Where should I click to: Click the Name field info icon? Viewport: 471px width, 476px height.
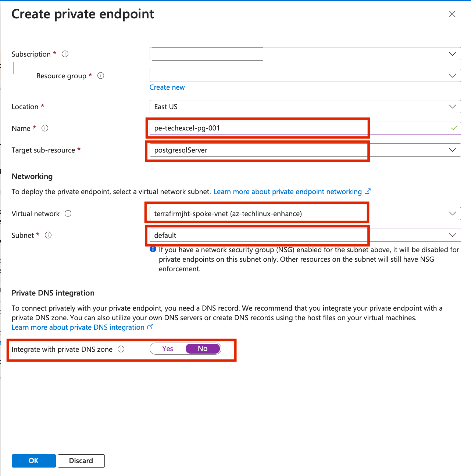45,128
